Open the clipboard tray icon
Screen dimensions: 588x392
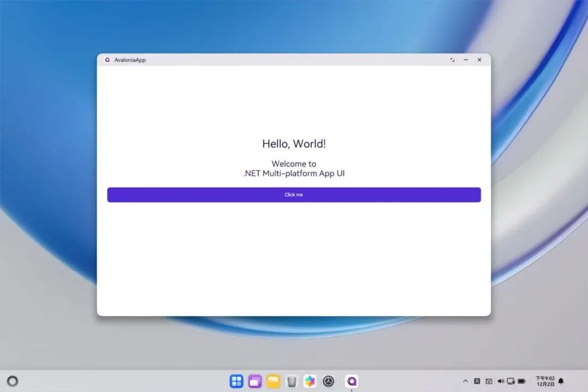(x=488, y=381)
